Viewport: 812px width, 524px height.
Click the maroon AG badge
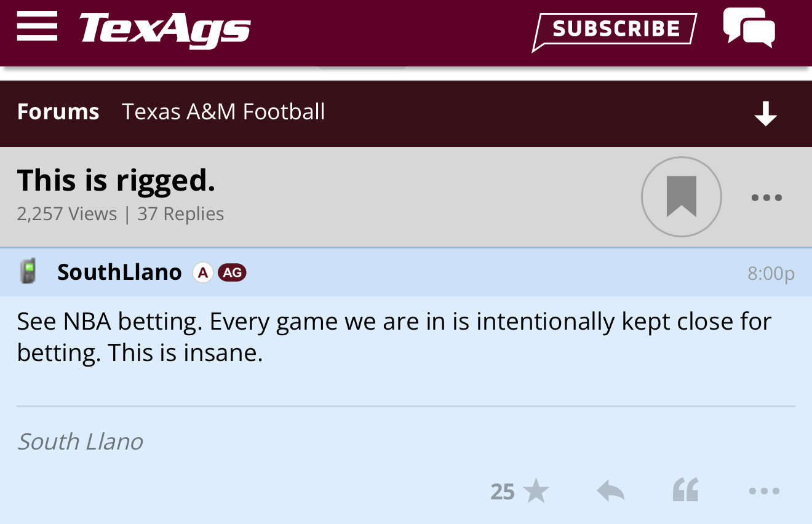232,272
